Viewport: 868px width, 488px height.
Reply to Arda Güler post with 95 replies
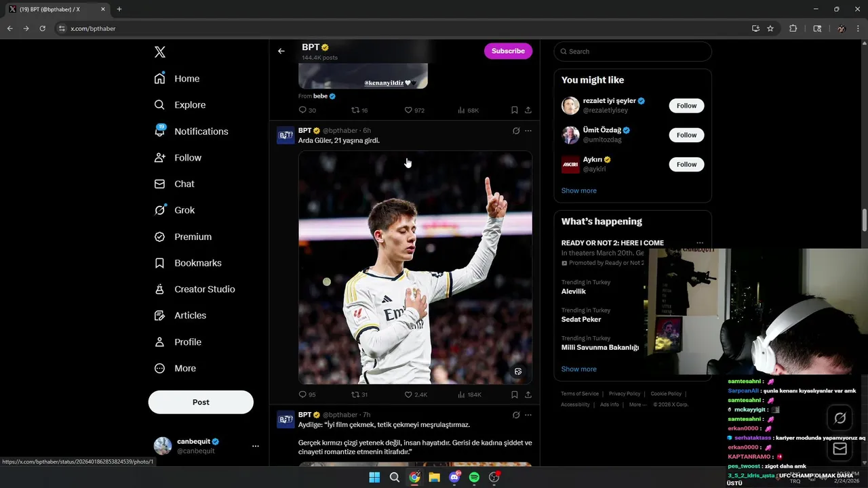coord(307,394)
